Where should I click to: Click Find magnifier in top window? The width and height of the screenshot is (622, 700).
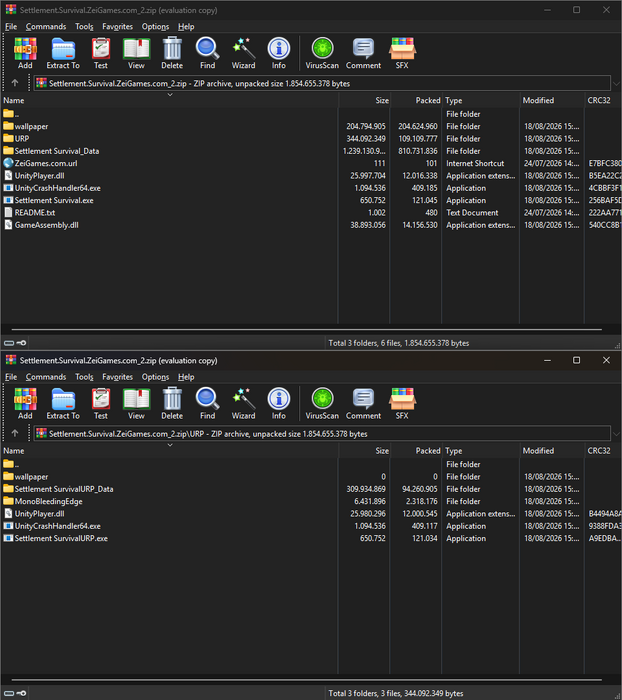pos(208,53)
